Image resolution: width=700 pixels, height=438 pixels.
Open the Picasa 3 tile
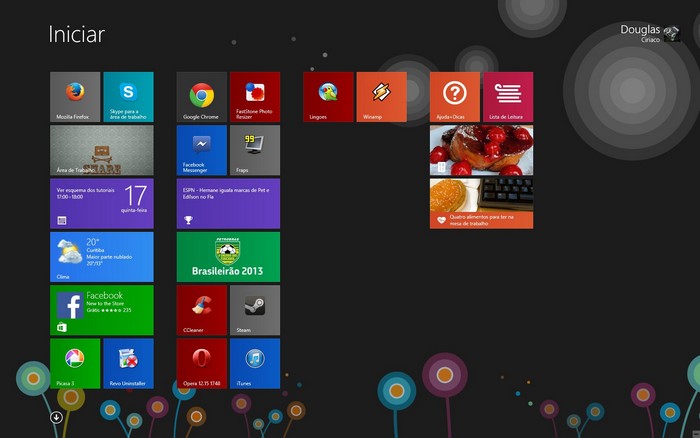pos(75,363)
